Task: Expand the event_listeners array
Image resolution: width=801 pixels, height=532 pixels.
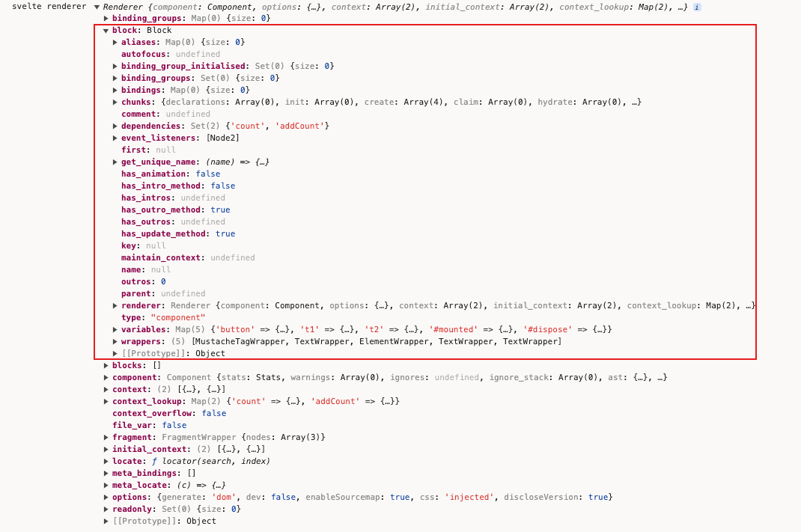Action: 115,138
